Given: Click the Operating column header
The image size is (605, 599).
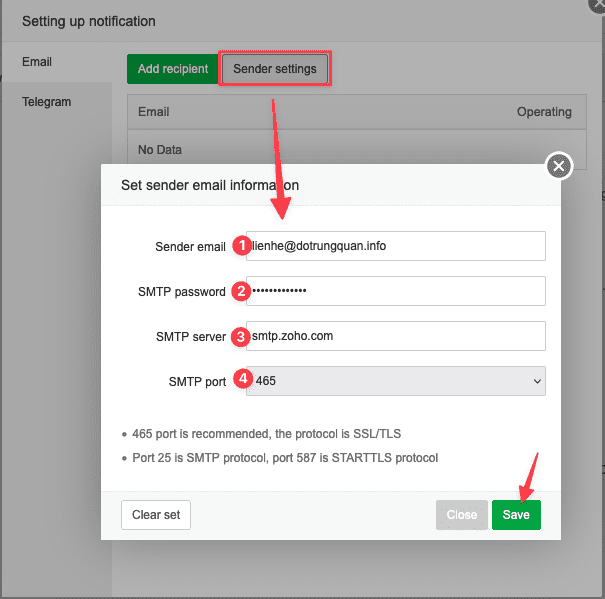Looking at the screenshot, I should click(x=543, y=112).
